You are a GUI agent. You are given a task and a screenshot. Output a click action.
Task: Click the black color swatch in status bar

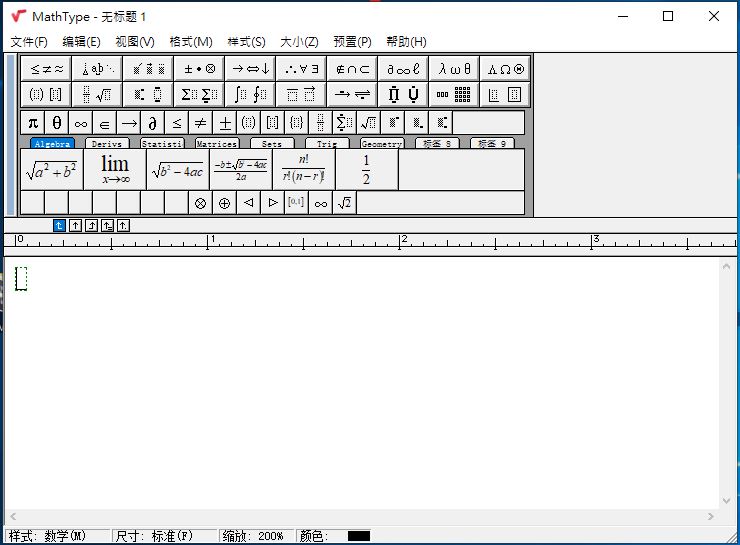pyautogui.click(x=358, y=536)
